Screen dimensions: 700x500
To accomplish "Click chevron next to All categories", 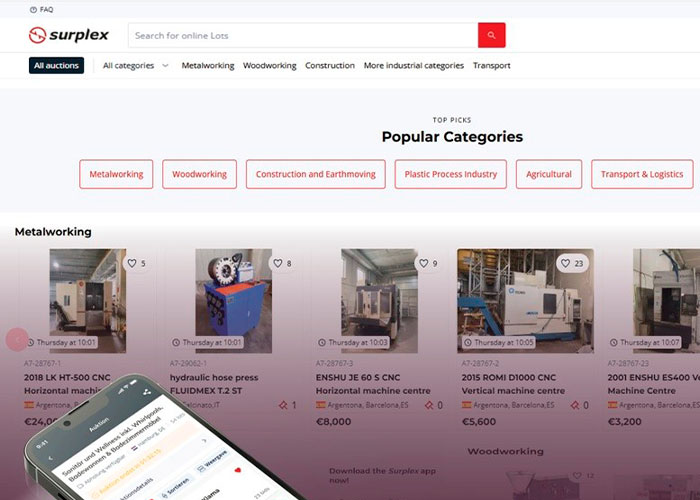I will click(165, 66).
